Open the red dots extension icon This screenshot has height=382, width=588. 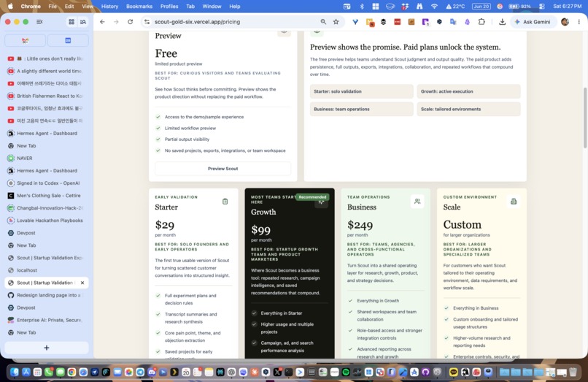coord(397,22)
